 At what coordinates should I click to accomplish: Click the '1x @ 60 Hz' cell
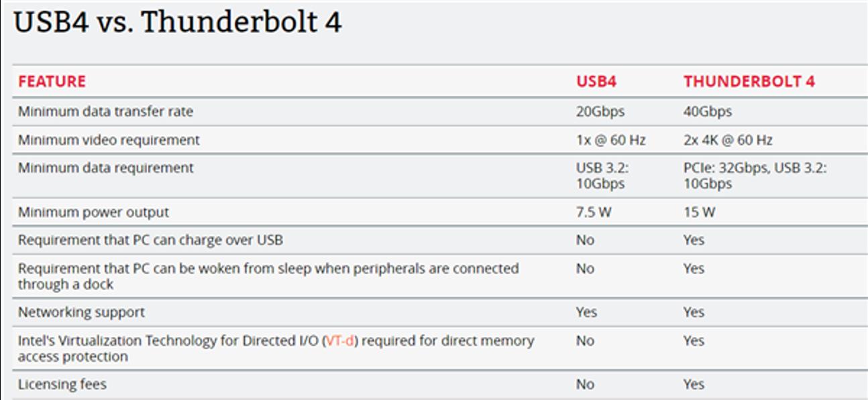point(610,140)
